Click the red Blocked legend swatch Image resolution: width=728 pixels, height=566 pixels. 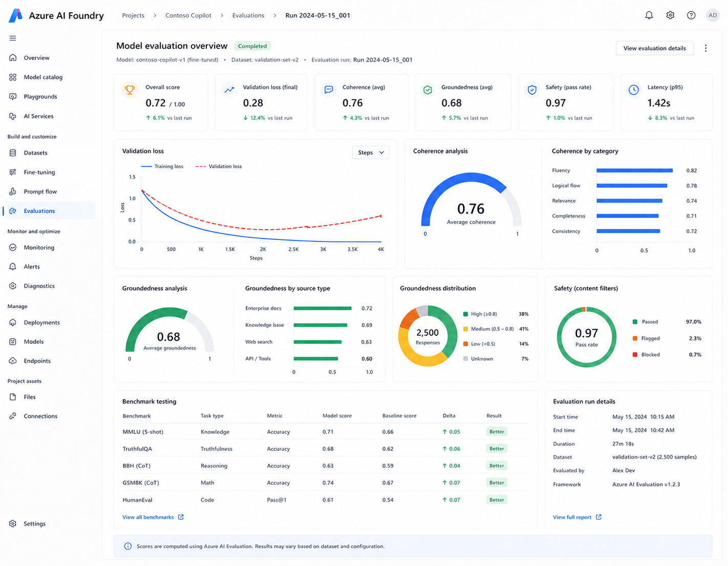pos(635,355)
